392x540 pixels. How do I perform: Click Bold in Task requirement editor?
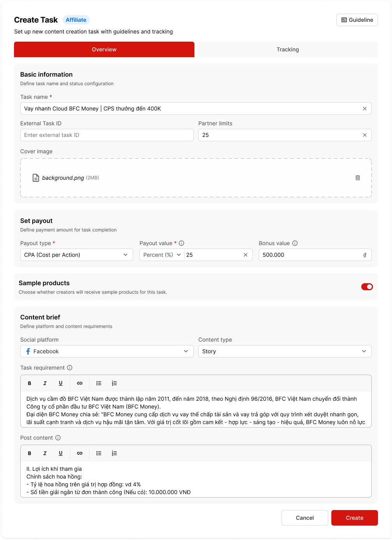(30, 383)
